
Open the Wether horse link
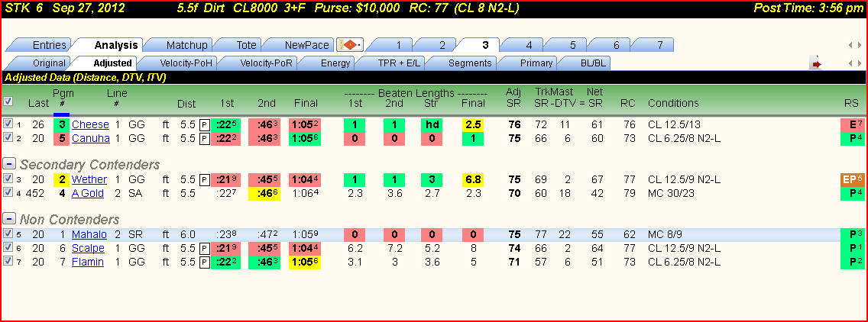pyautogui.click(x=89, y=179)
